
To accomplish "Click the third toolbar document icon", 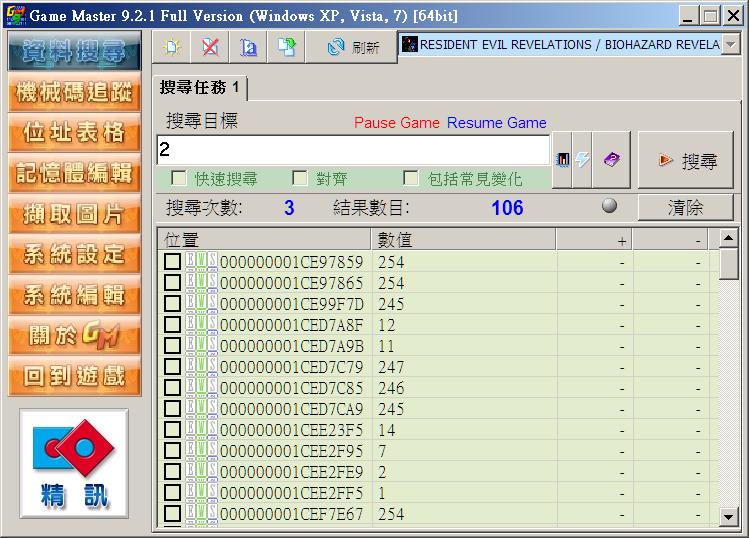I will 249,46.
